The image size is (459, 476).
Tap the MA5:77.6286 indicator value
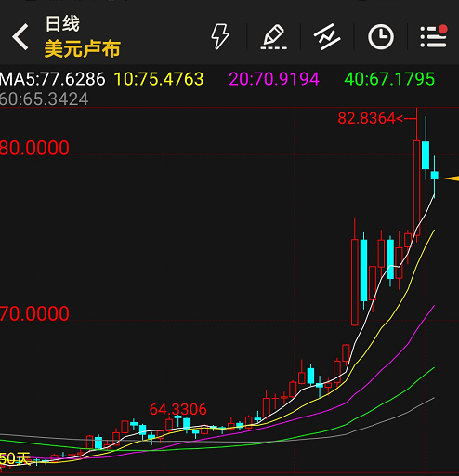coord(53,79)
